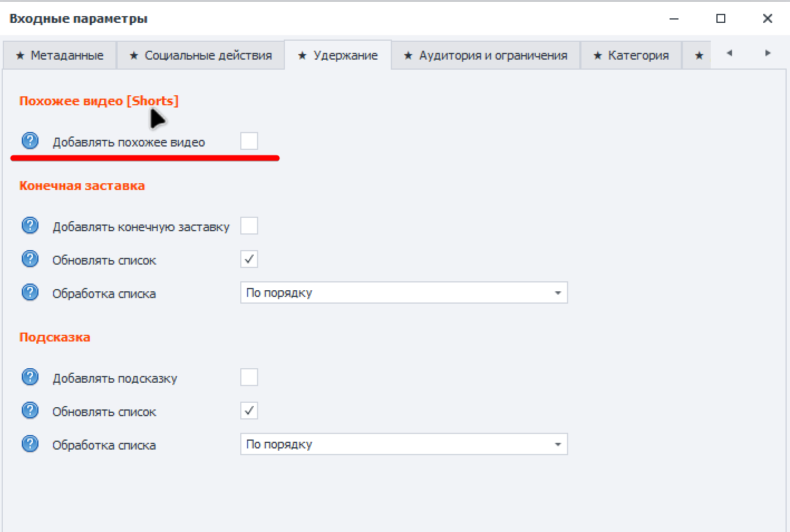This screenshot has width=790, height=532.
Task: Select the 'Категория' tab
Action: pos(631,56)
